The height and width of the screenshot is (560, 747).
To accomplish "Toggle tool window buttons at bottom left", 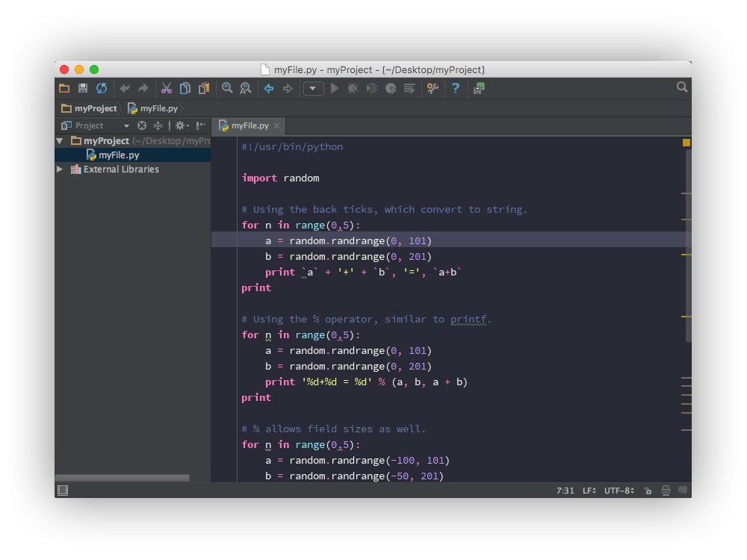I will 63,491.
